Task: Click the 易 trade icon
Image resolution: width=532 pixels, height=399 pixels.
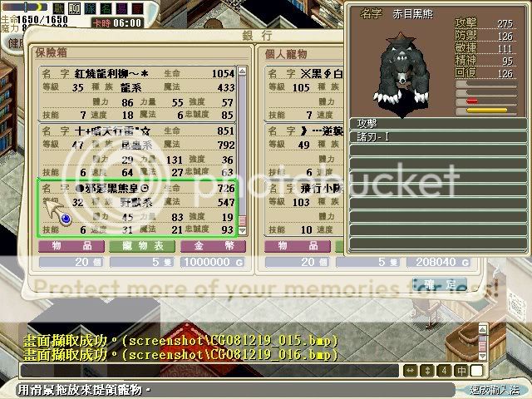Action: (118, 7)
